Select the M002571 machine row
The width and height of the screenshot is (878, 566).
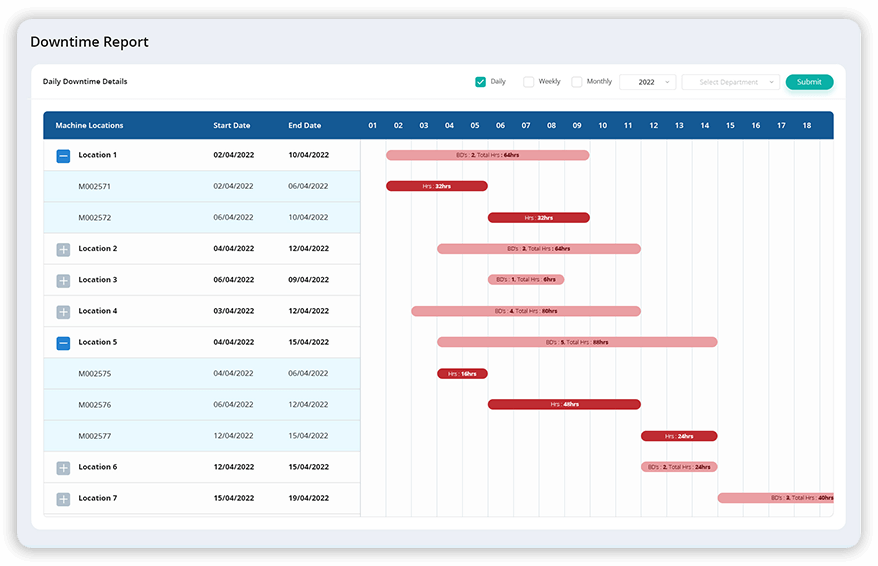[95, 186]
